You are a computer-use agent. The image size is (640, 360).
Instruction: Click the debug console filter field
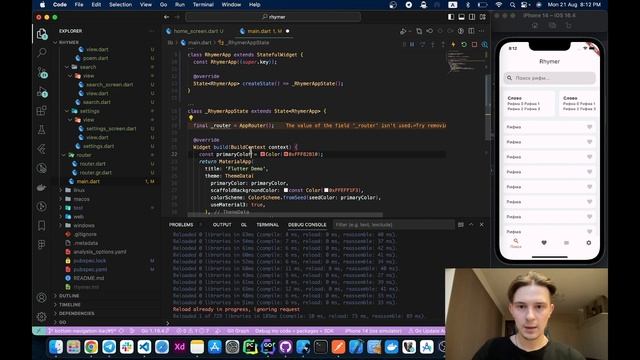[393, 225]
